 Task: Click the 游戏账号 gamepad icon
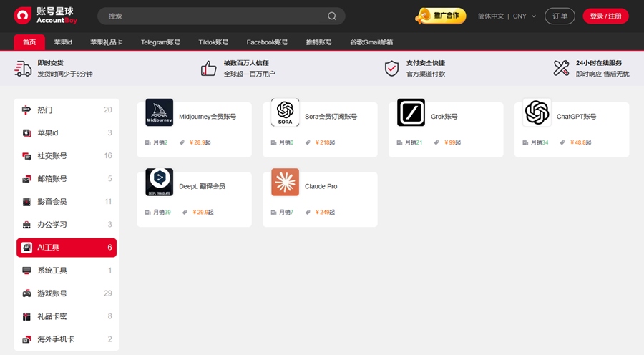pos(26,293)
